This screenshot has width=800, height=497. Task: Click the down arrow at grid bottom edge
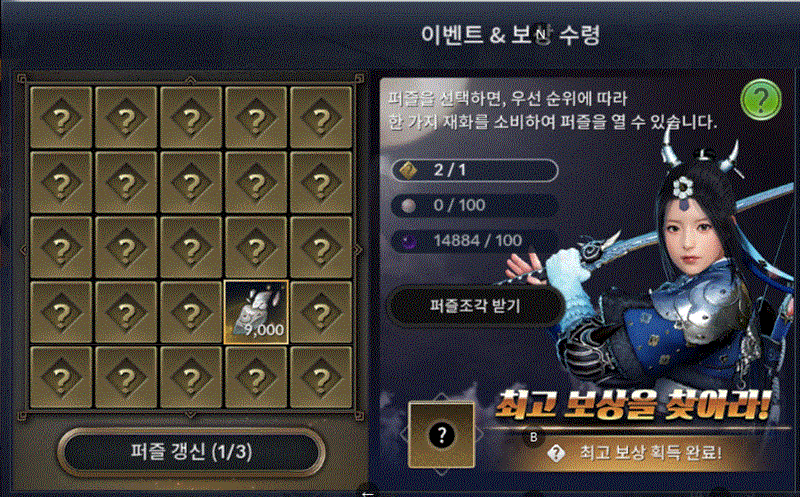pyautogui.click(x=190, y=414)
